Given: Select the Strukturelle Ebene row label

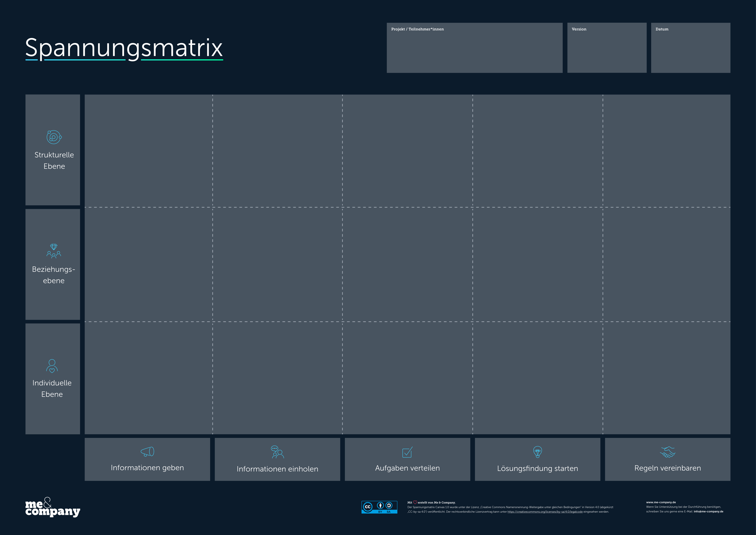Looking at the screenshot, I should coord(54,160).
